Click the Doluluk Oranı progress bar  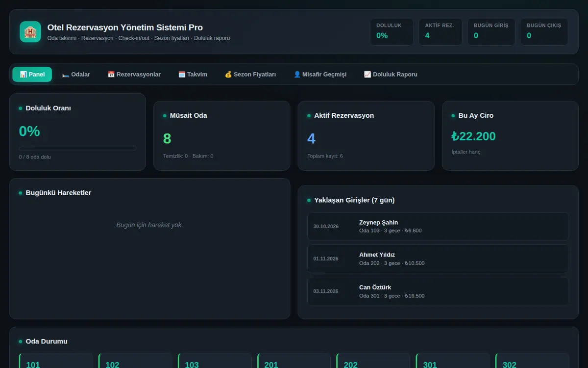point(77,148)
